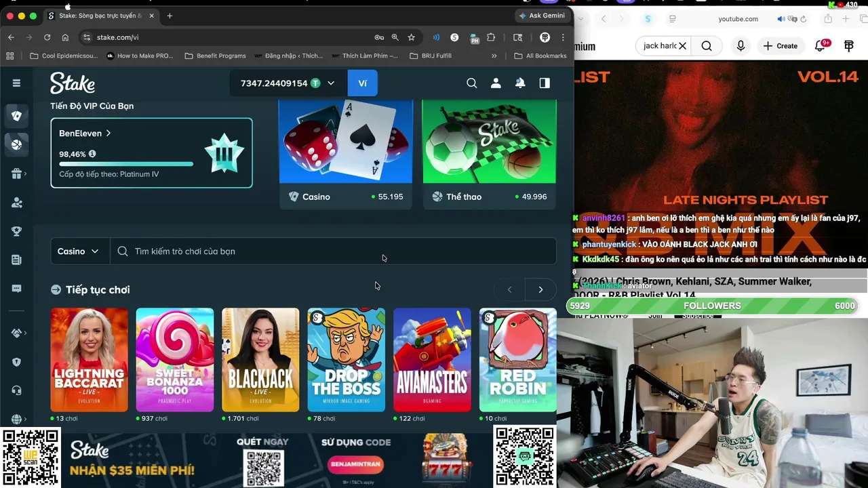Expand hidden bookmarks chevron
The height and width of the screenshot is (488, 868).
pos(494,56)
